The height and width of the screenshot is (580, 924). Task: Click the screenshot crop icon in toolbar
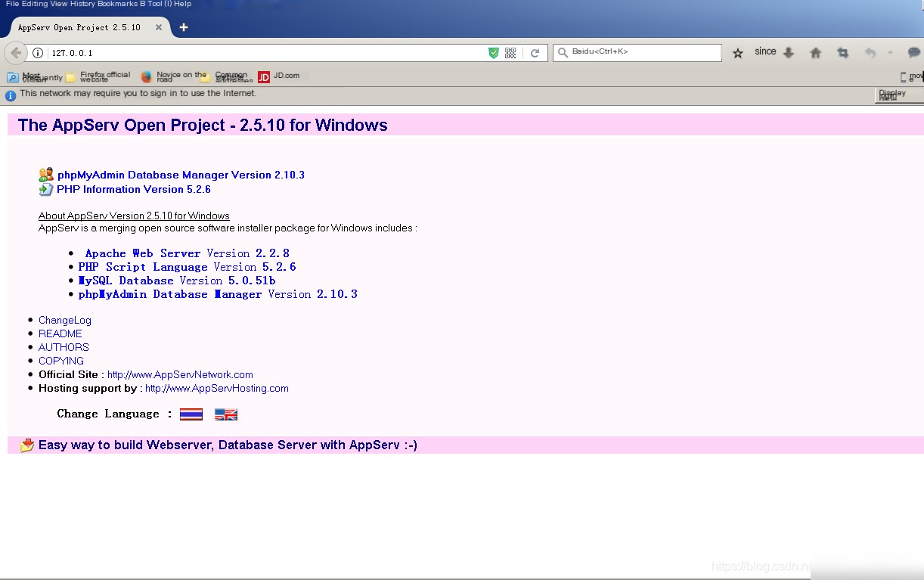click(842, 53)
